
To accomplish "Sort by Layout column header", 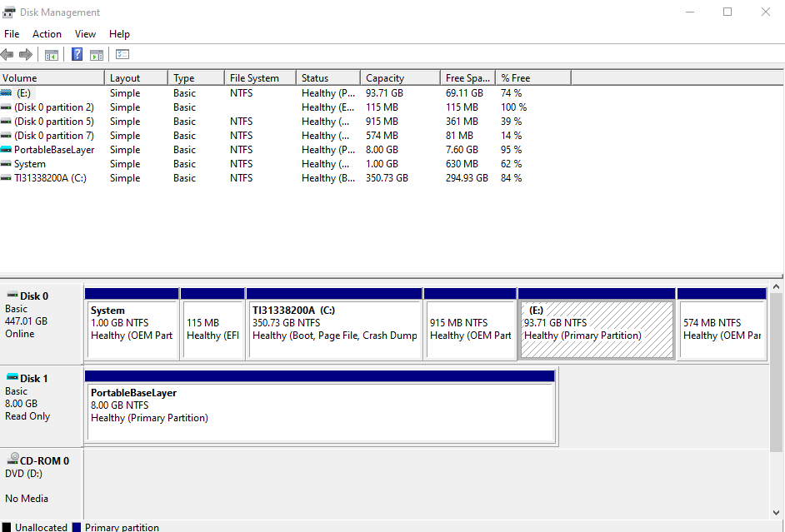I will tap(136, 78).
